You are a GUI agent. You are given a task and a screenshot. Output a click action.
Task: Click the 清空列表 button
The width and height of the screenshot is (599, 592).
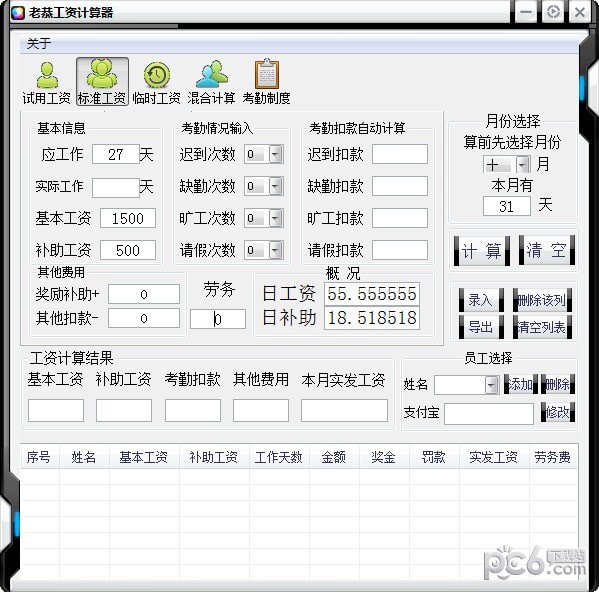(542, 327)
